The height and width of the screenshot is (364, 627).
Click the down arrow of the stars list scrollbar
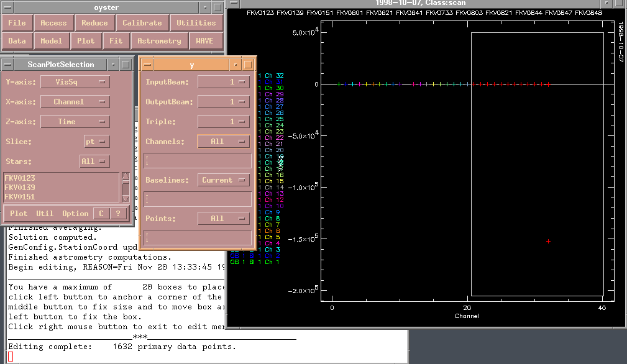click(x=126, y=198)
